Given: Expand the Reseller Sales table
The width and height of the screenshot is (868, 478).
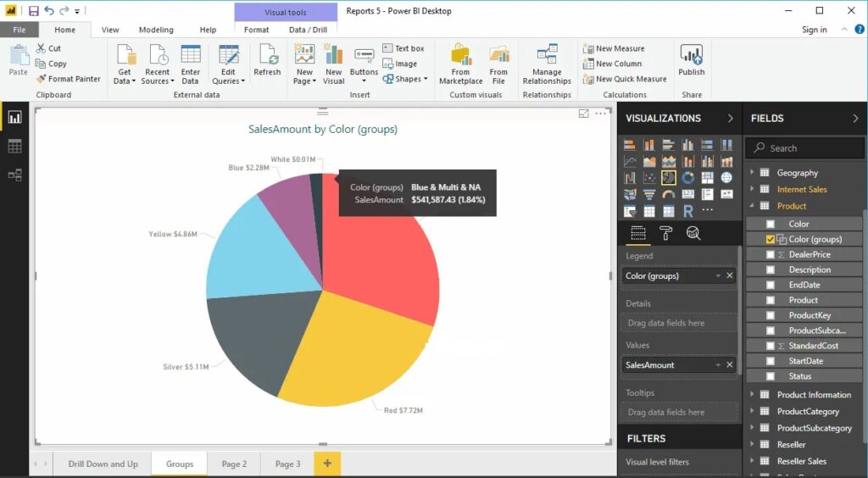Looking at the screenshot, I should tap(753, 461).
